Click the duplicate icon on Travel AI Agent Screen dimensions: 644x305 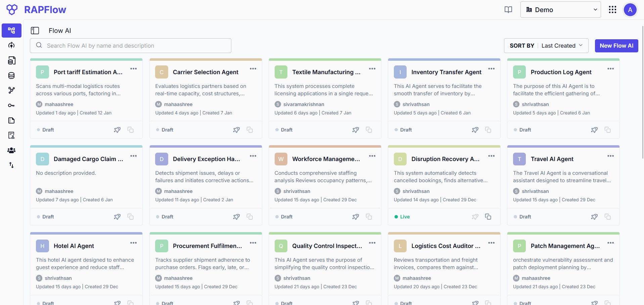(607, 217)
